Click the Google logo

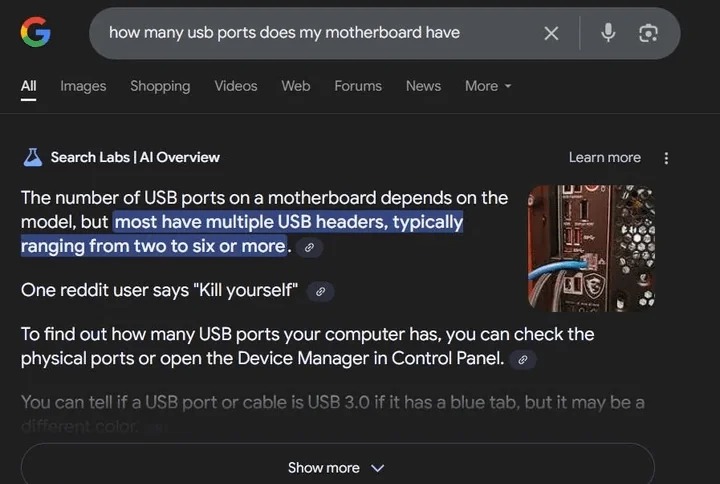click(35, 32)
